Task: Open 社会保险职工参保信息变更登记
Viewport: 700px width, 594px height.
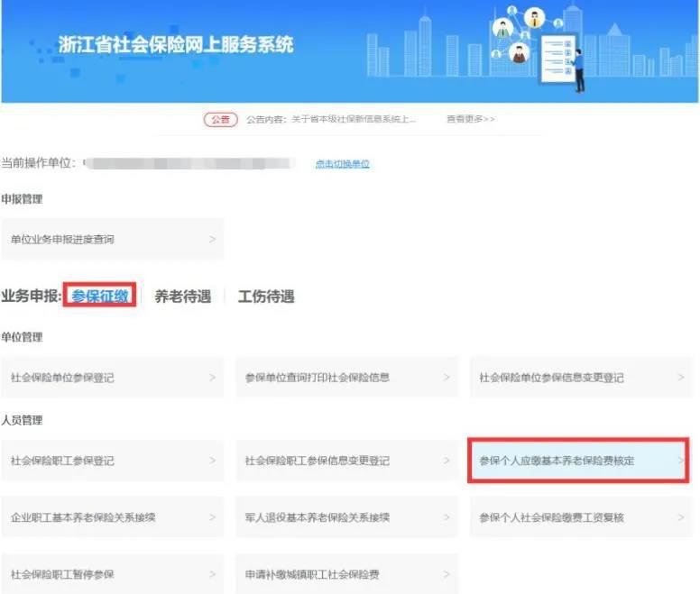Action: 346,461
